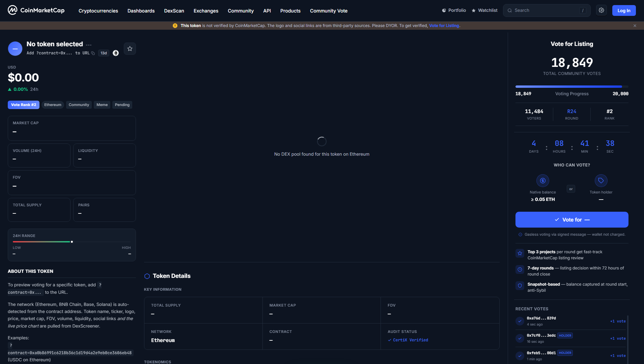Open the Watchlist from the header
The width and height of the screenshot is (644, 364).
pos(484,10)
